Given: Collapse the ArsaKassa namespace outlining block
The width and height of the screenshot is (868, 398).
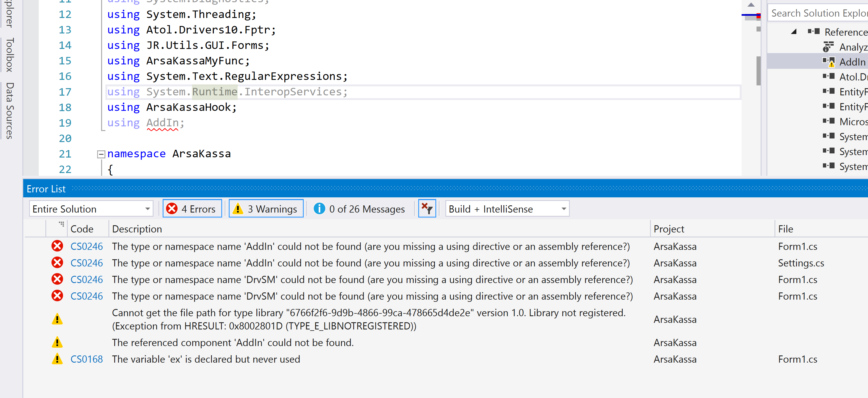Looking at the screenshot, I should 101,154.
